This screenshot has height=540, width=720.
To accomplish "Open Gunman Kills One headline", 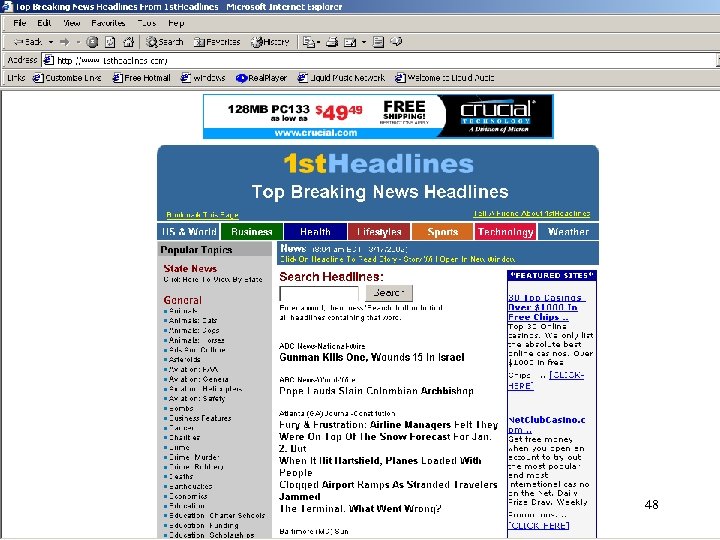I will (372, 357).
